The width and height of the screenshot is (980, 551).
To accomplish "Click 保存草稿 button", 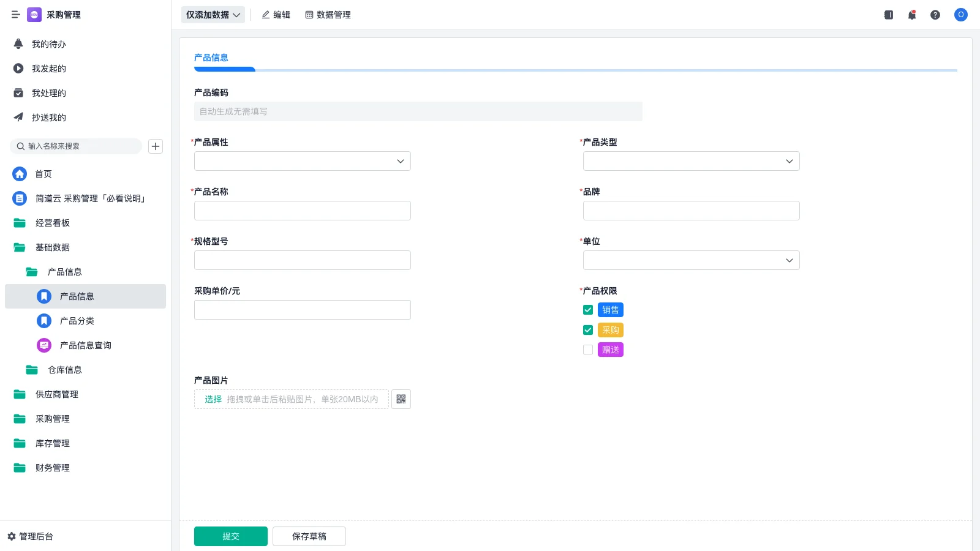I will [309, 536].
